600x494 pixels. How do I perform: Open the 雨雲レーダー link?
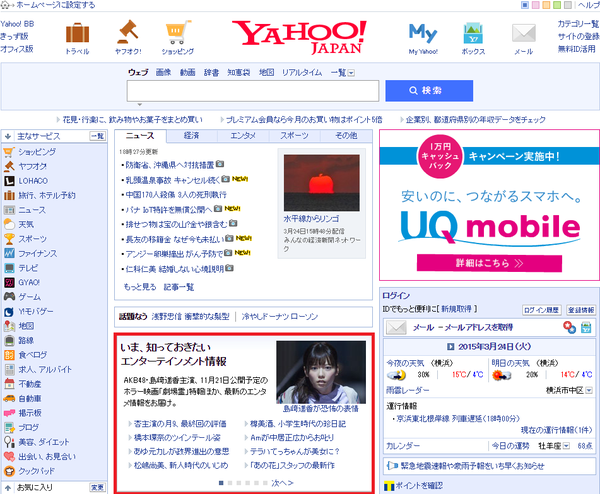(408, 391)
